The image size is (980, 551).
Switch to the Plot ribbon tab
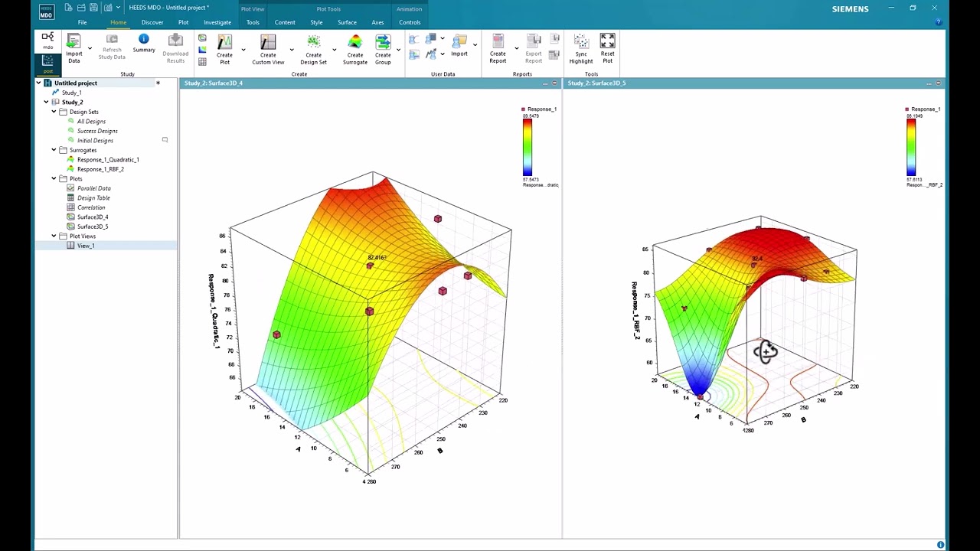pyautogui.click(x=183, y=22)
